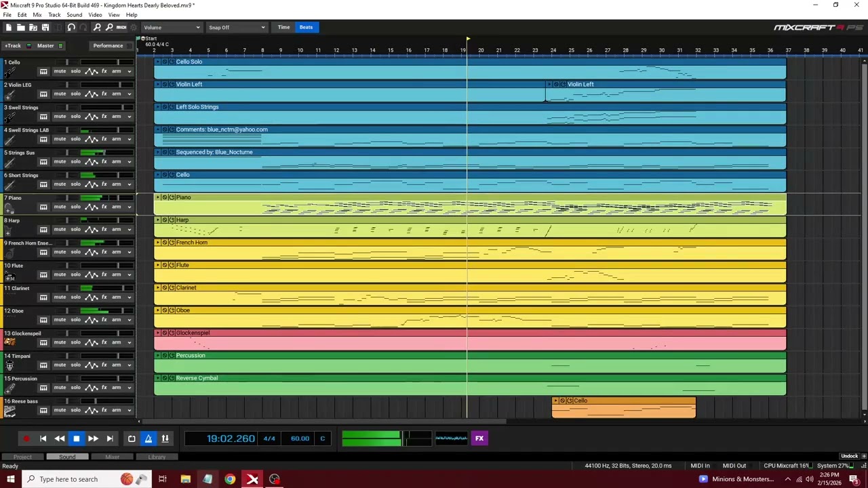Open the Volume automation dropdown
This screenshot has width=868, height=488.
(172, 27)
